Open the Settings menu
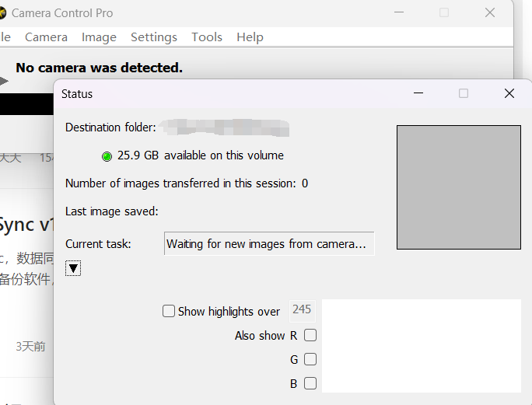 [154, 37]
